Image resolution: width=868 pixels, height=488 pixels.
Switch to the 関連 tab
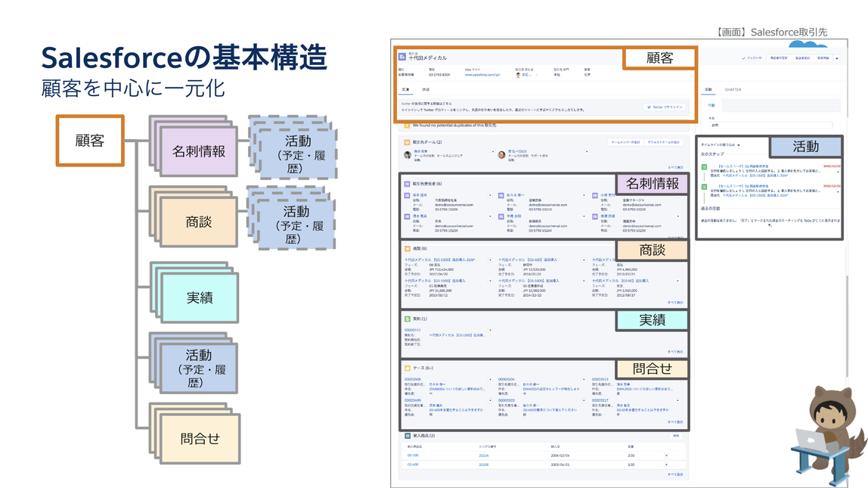click(406, 90)
